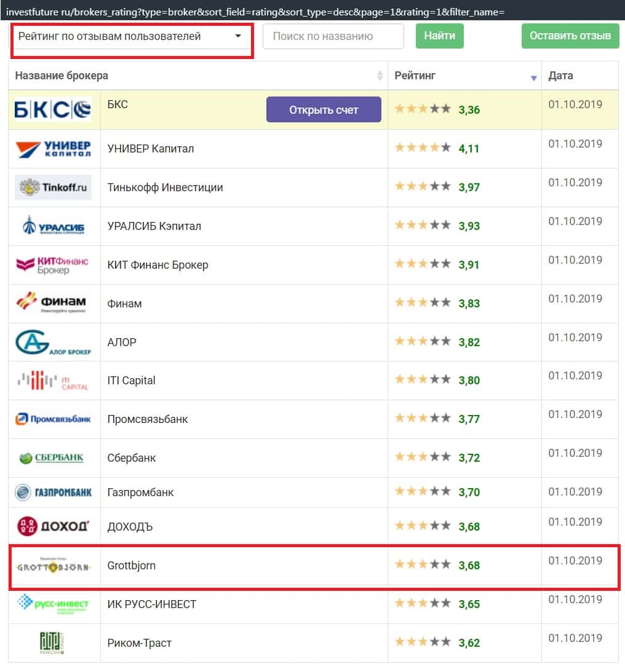Click the УРАЛСИБ logo
The image size is (625, 672).
tap(53, 226)
